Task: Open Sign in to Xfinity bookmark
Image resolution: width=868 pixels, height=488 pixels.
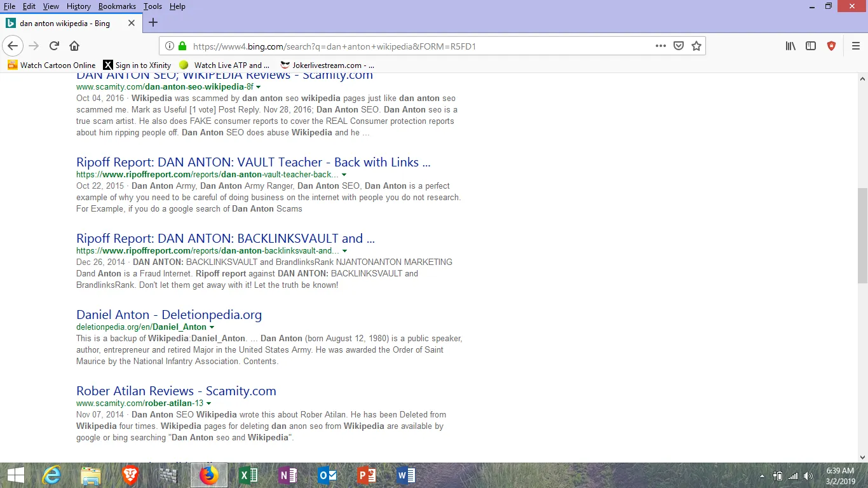Action: pos(137,65)
